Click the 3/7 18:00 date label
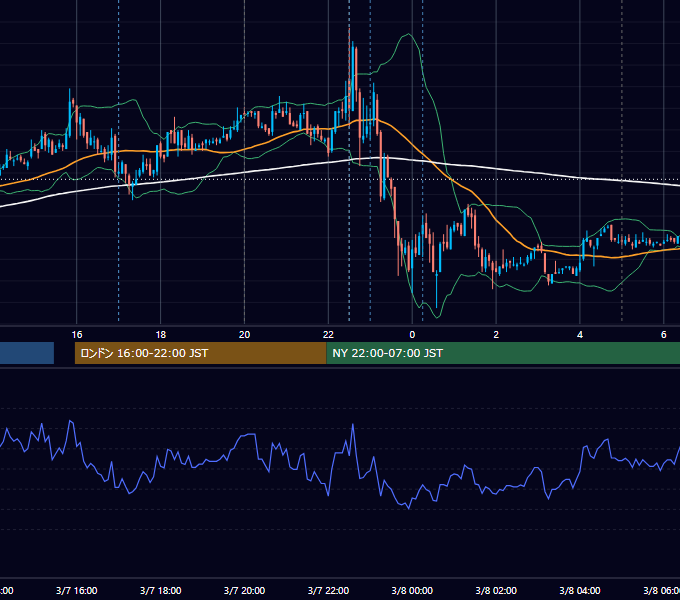Image resolution: width=680 pixels, height=600 pixels. [x=160, y=590]
